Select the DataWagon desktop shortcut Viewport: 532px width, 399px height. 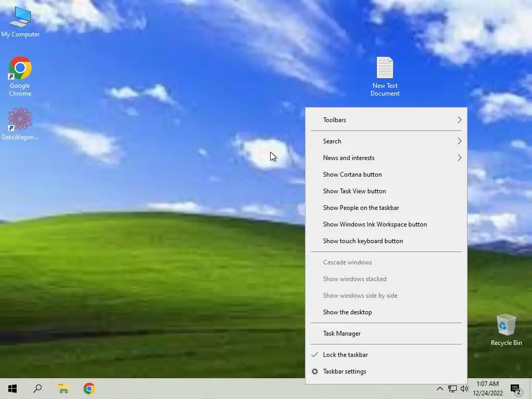coord(20,124)
